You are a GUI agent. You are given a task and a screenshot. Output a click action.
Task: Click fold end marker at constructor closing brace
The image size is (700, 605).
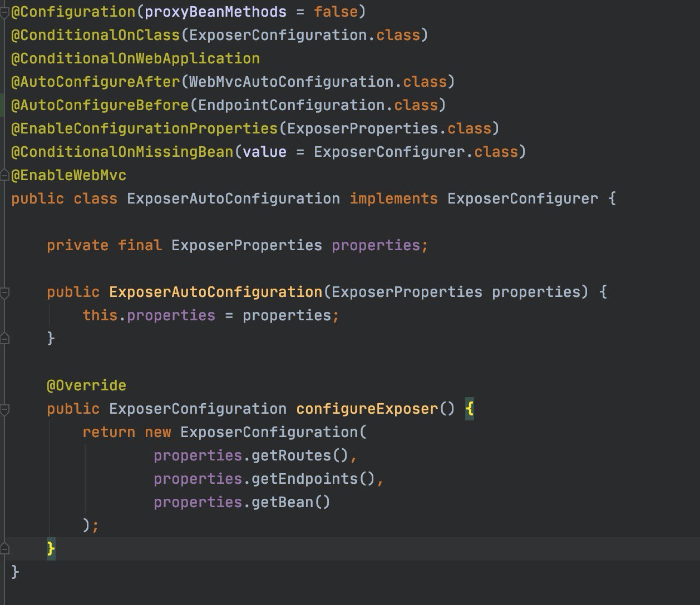[x=4, y=338]
